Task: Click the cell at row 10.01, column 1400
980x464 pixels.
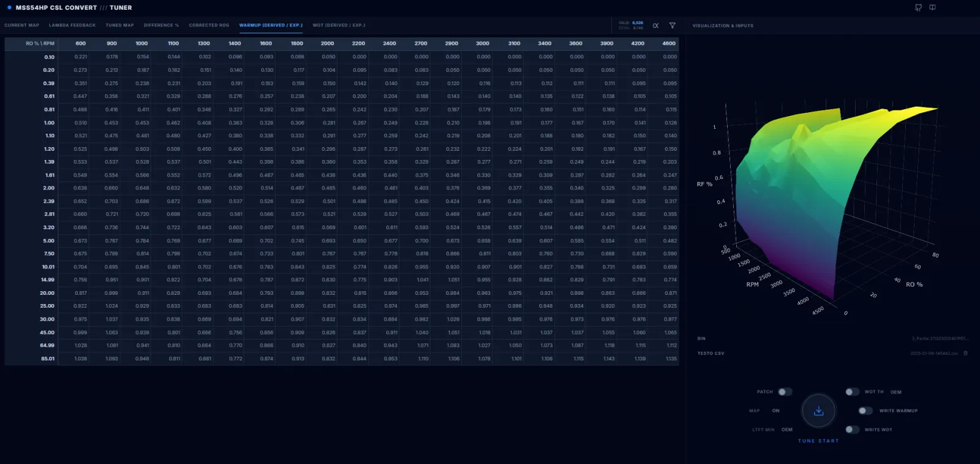Action: tap(229, 267)
